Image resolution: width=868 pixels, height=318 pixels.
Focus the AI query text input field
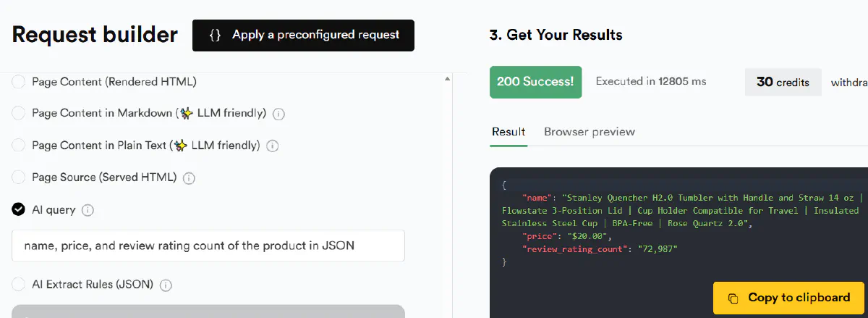pos(208,246)
